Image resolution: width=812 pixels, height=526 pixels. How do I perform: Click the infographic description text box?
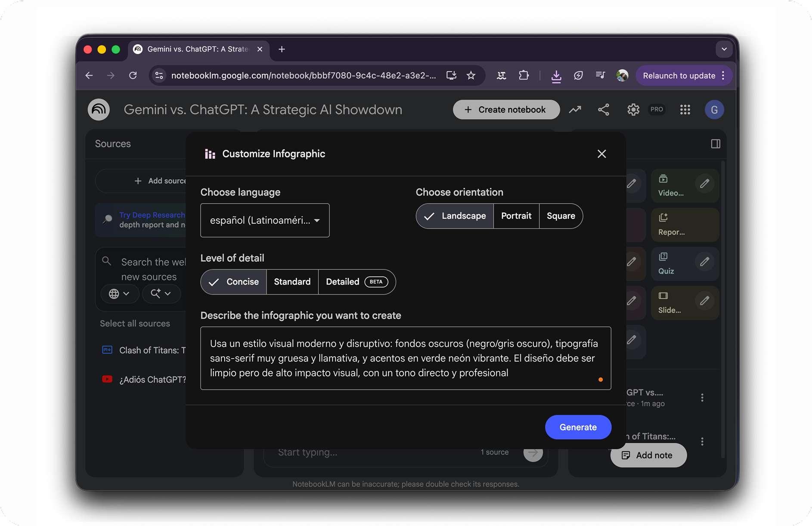pyautogui.click(x=406, y=358)
